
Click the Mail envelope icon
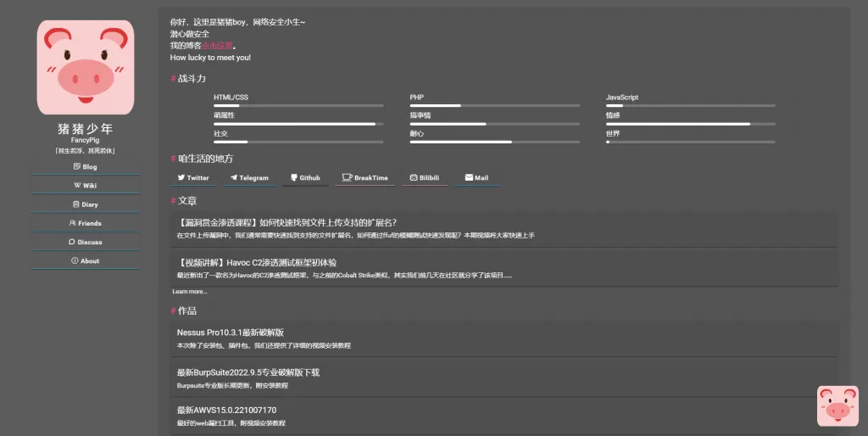pyautogui.click(x=469, y=178)
